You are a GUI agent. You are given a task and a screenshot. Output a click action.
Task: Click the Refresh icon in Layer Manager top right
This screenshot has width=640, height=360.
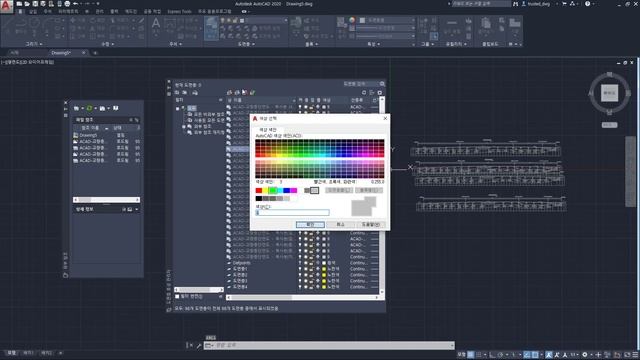click(x=364, y=93)
